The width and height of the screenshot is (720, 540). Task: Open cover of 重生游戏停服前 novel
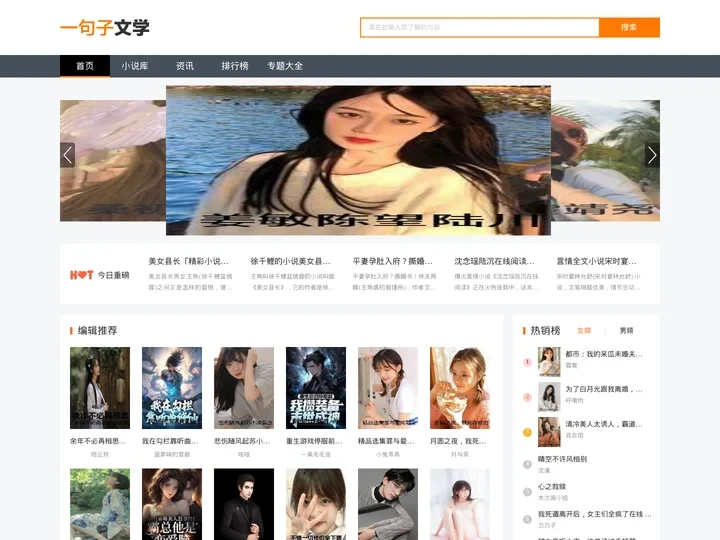tap(316, 388)
